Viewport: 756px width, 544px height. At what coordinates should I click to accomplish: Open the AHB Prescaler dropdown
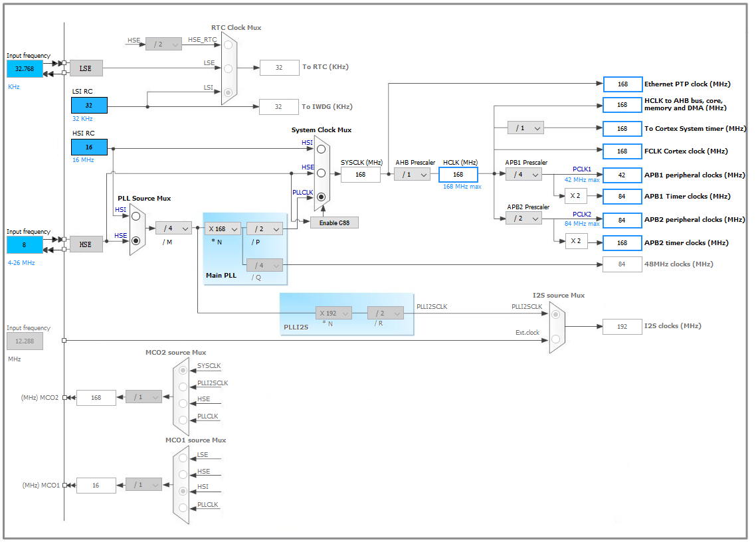(413, 174)
